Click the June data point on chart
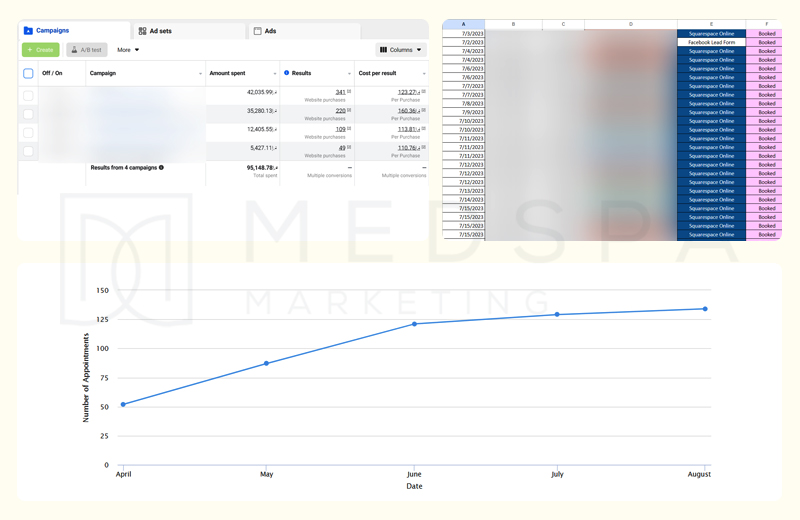800x520 pixels. pos(415,324)
